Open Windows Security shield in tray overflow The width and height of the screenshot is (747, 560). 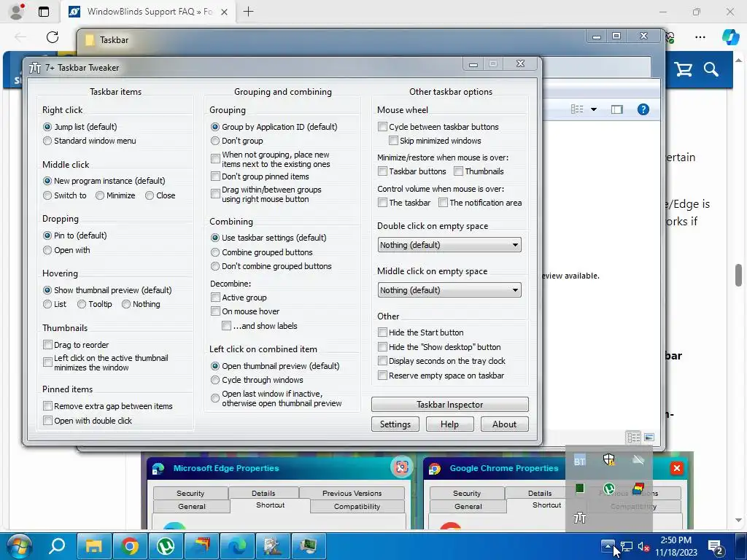pos(609,459)
